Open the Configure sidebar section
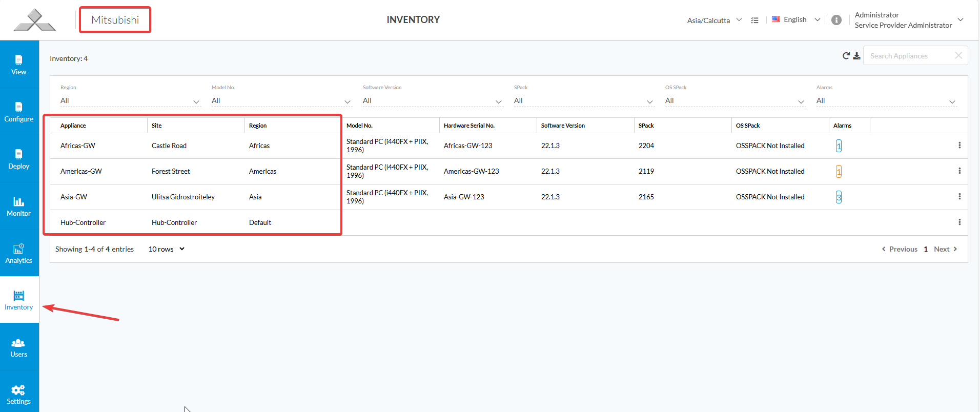 click(19, 112)
